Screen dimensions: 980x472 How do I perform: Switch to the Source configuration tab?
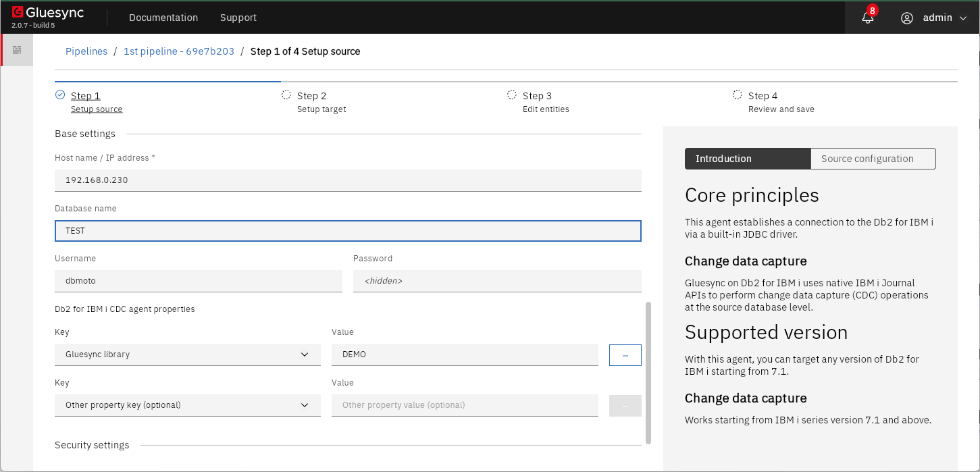pyautogui.click(x=873, y=159)
